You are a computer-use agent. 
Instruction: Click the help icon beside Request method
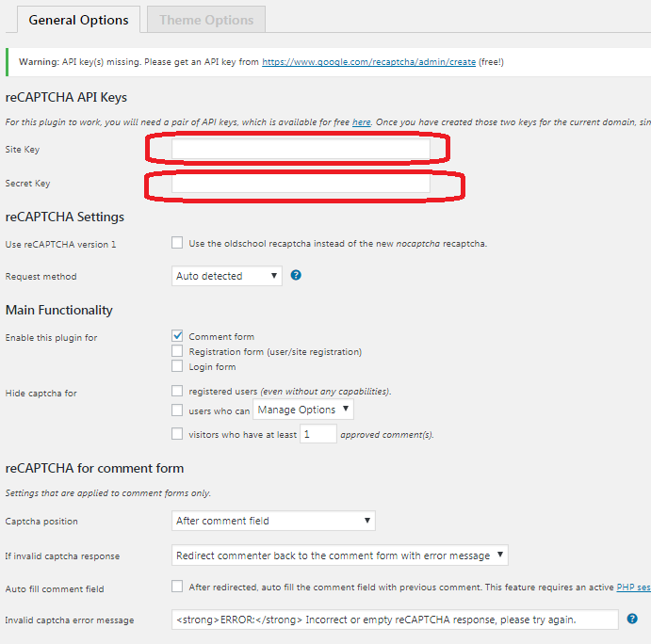[x=296, y=275]
